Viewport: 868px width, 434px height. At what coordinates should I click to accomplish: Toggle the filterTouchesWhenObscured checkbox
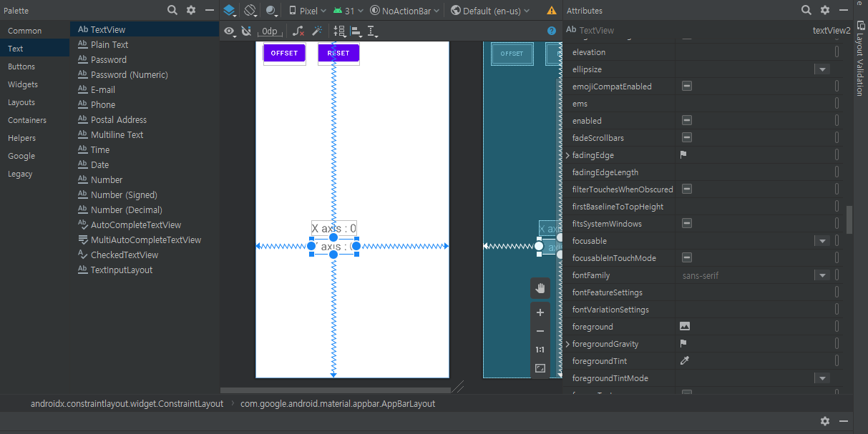[x=686, y=189]
